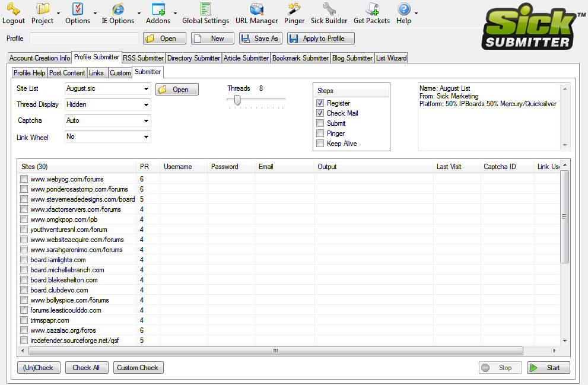Launch the URL Manager icon
This screenshot has height=385, width=588.
click(x=257, y=9)
